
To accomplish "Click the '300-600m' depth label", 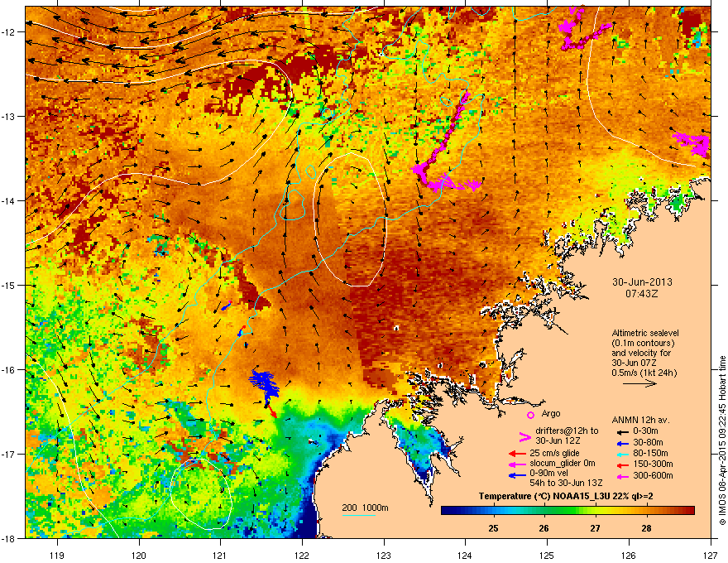I will coord(653,476).
